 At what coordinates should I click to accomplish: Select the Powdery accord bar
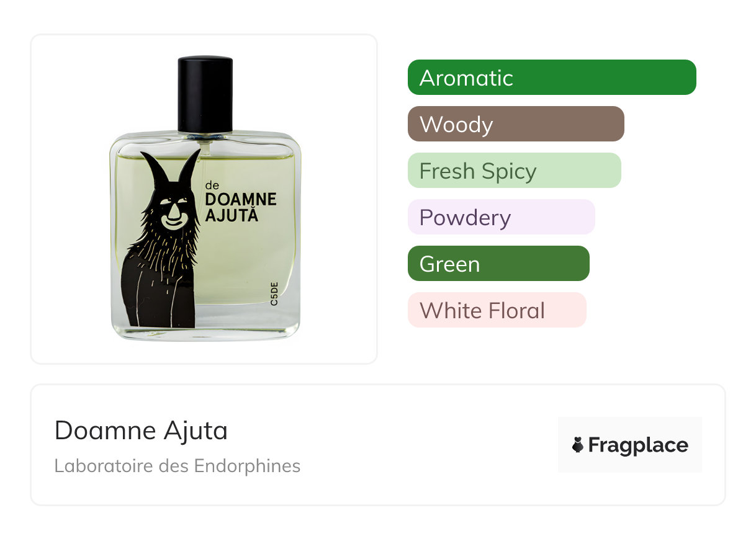coord(502,217)
